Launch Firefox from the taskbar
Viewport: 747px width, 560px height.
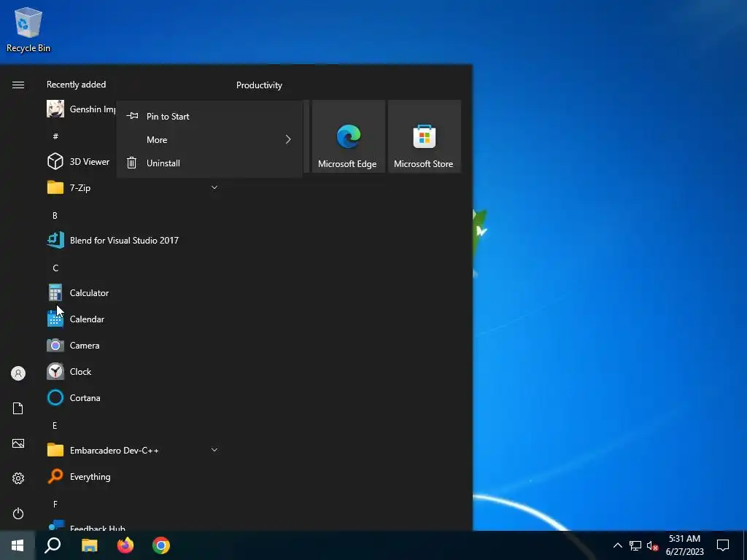pos(125,545)
